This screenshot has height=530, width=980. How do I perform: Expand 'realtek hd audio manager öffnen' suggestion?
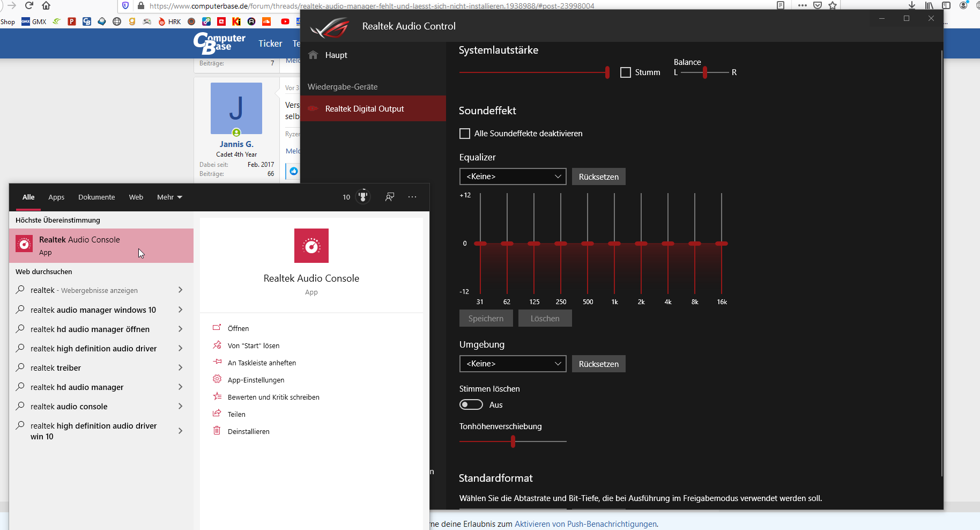(x=180, y=329)
